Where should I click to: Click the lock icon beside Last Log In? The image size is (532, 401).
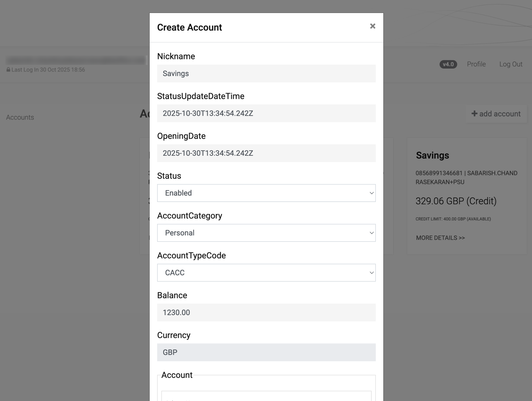8,70
